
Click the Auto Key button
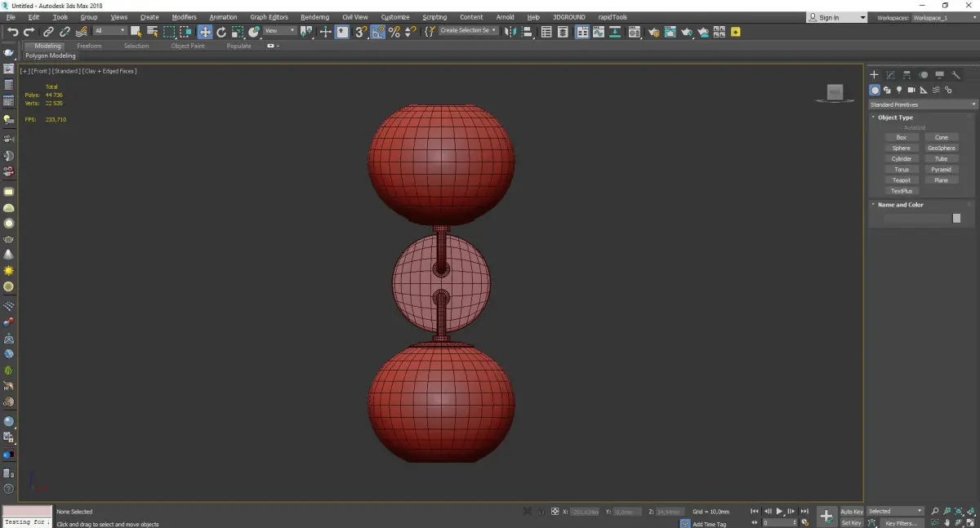[852, 512]
